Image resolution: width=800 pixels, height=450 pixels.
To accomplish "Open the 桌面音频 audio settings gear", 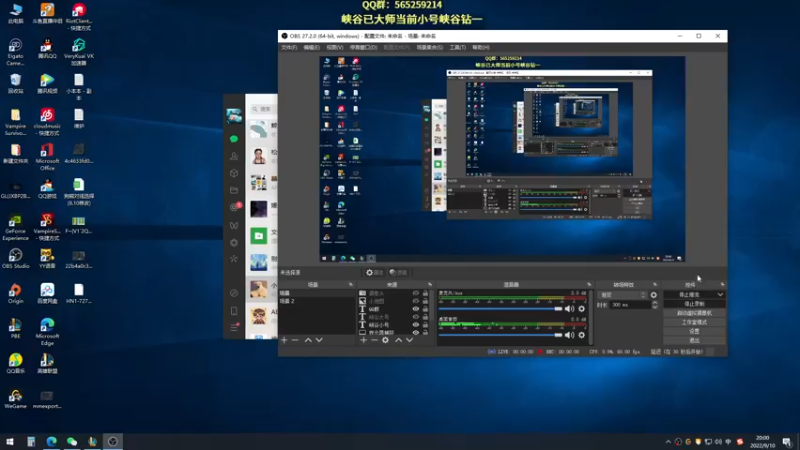I will [x=582, y=335].
